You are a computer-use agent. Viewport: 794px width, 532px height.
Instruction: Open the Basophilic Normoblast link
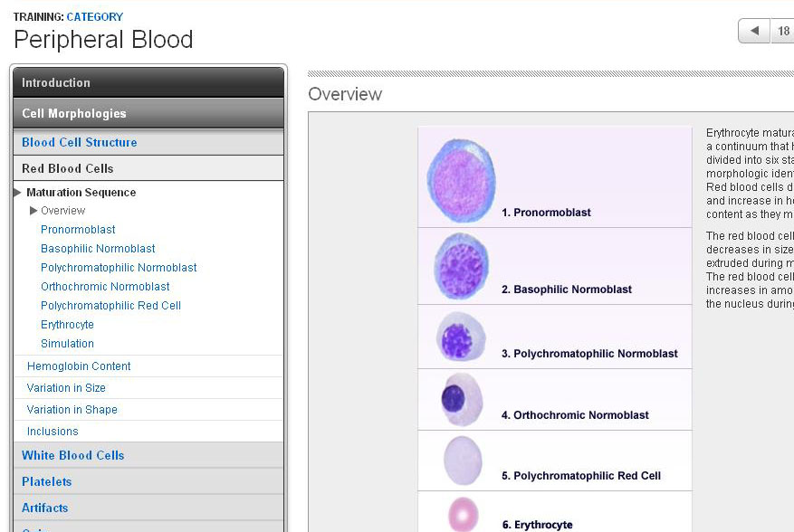(x=98, y=249)
